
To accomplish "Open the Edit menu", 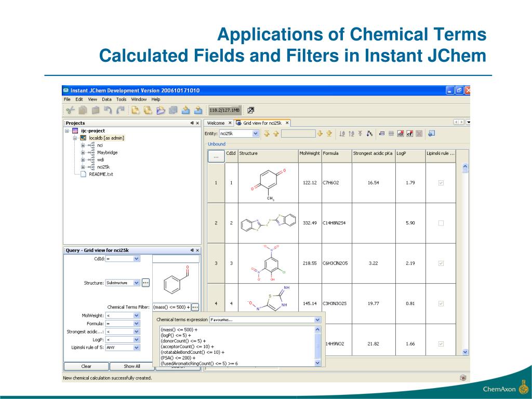I will [x=79, y=99].
